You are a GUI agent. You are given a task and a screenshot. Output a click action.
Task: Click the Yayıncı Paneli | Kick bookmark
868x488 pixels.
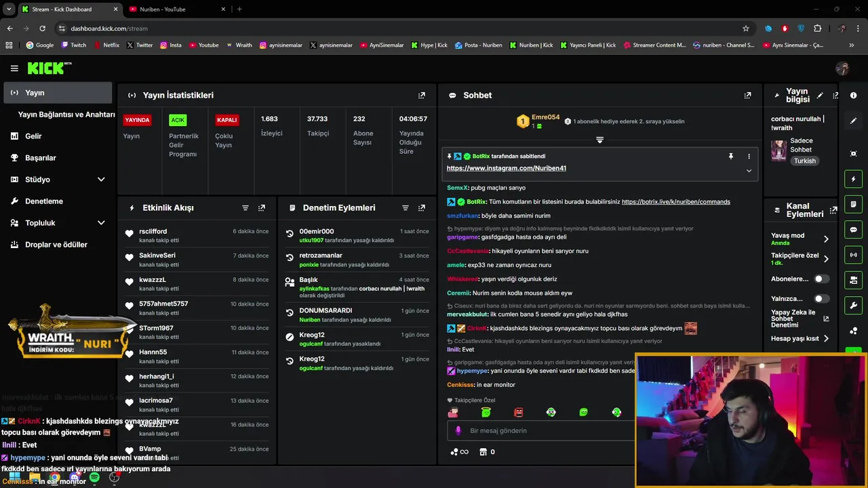(x=588, y=45)
